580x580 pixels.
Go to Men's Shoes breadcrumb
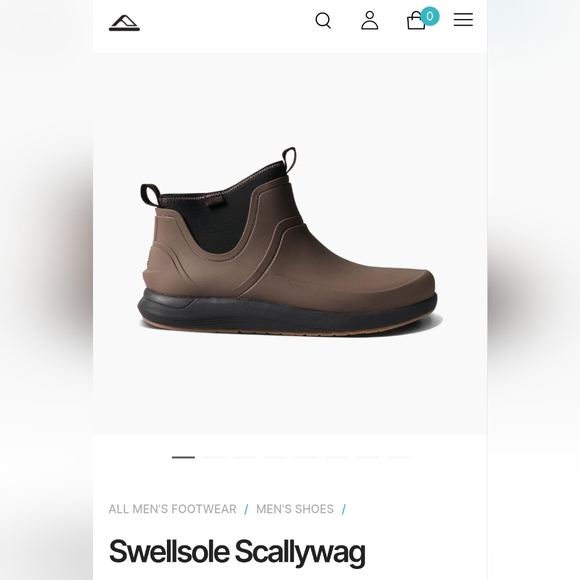[x=295, y=509]
